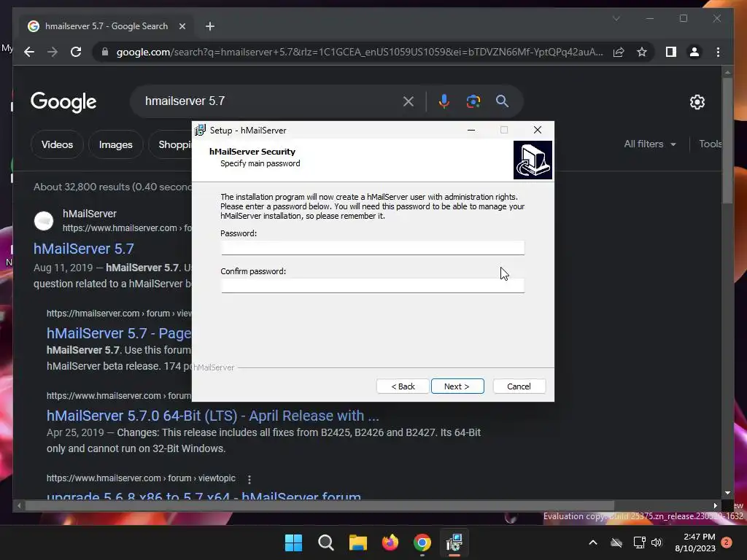Open Chrome's tab search chevron
This screenshot has height=560, width=747.
coord(616,18)
